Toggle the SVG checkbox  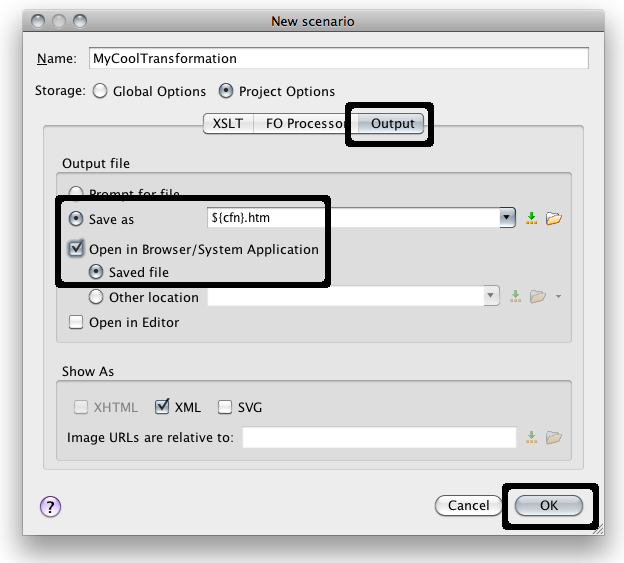[225, 407]
